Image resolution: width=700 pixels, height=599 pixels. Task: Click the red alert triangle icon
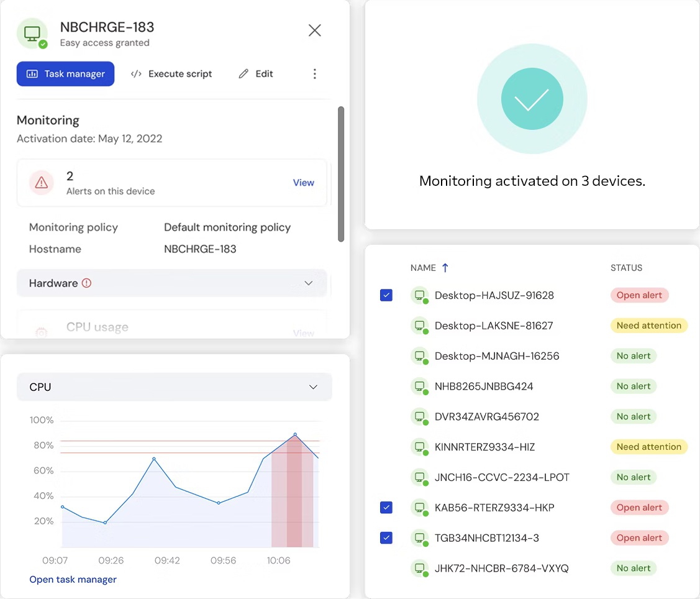pyautogui.click(x=42, y=183)
